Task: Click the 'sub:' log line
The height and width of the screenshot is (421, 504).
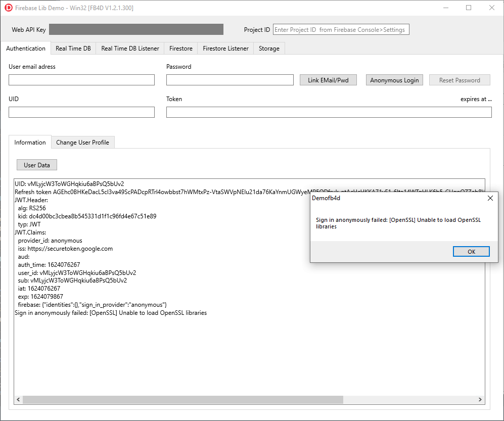Action: pos(72,280)
